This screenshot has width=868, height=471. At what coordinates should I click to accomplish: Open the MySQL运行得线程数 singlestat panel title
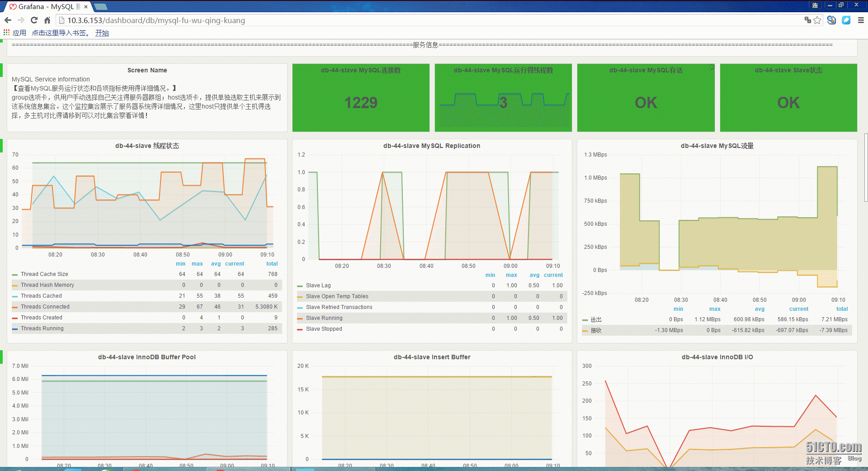click(x=503, y=70)
